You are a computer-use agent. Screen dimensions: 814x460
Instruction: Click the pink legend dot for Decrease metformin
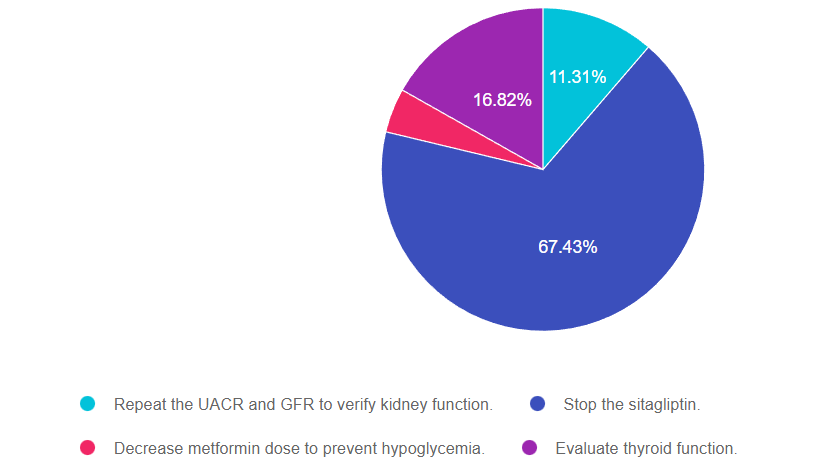coord(88,448)
